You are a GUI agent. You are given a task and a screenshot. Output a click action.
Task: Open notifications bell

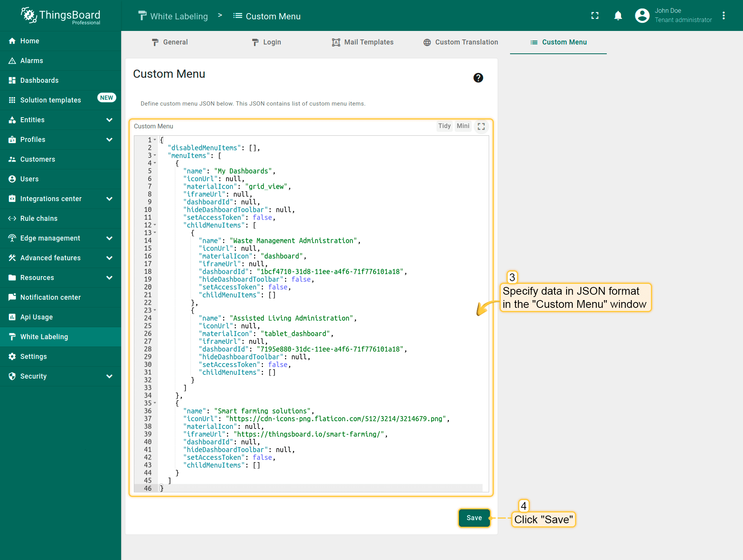618,15
